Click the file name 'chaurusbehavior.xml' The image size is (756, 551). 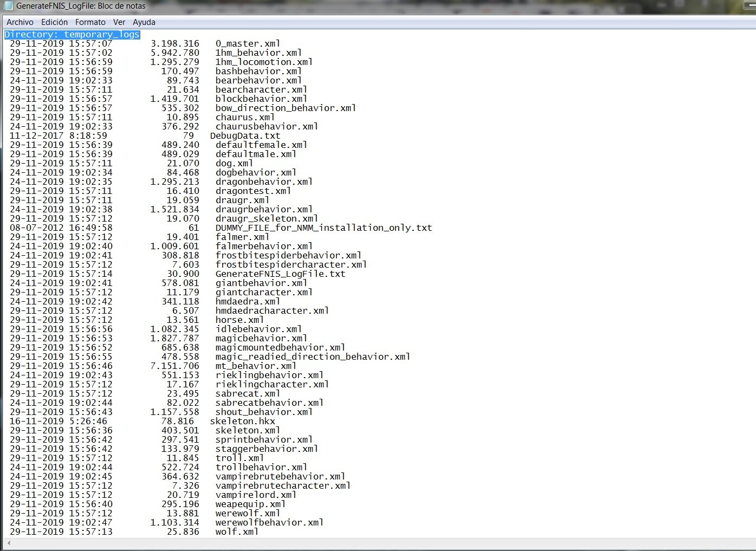[267, 126]
